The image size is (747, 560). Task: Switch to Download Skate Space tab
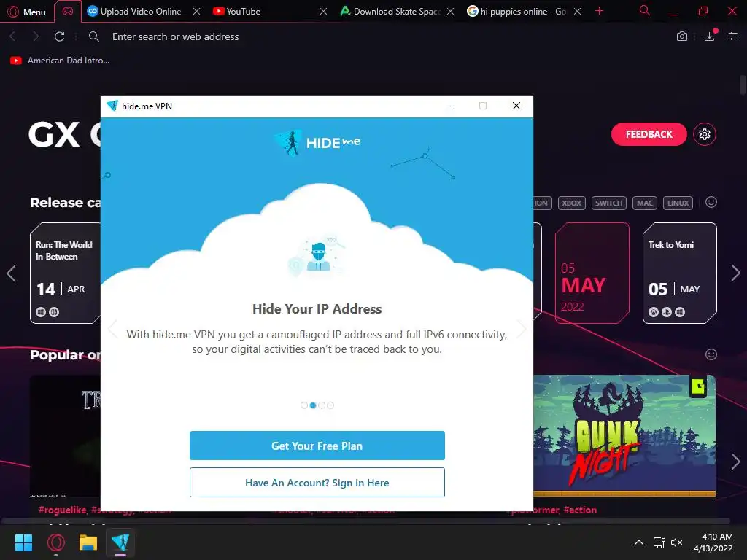(x=391, y=12)
